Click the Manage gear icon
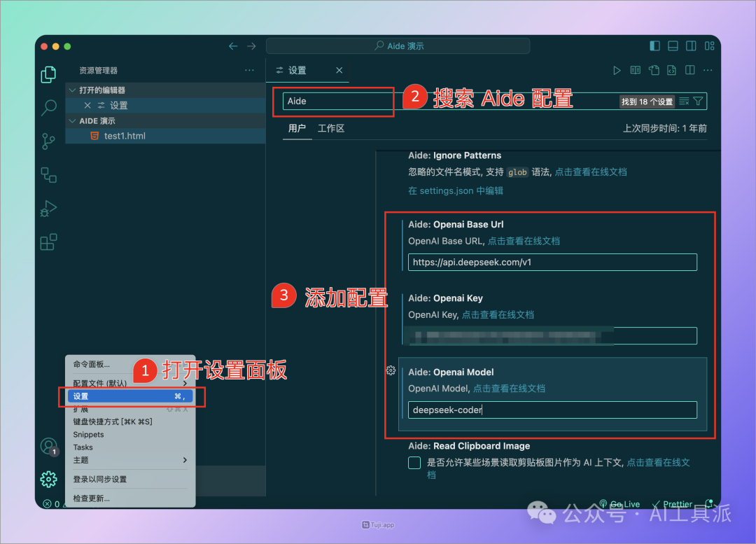Viewport: 756px width, 544px height. point(48,480)
